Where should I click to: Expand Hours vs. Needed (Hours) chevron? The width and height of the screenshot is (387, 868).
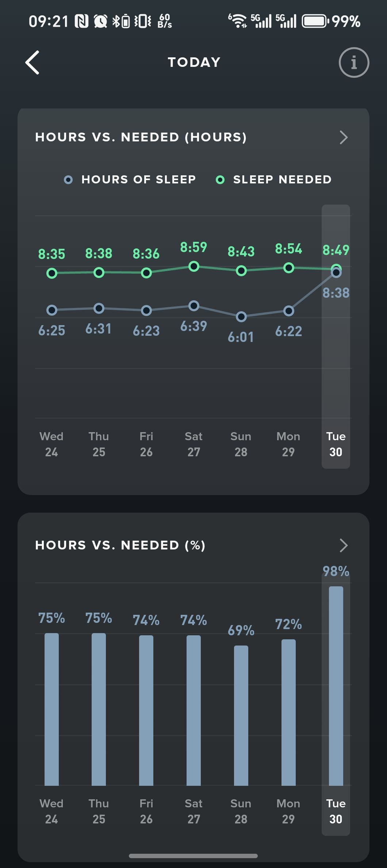(343, 137)
